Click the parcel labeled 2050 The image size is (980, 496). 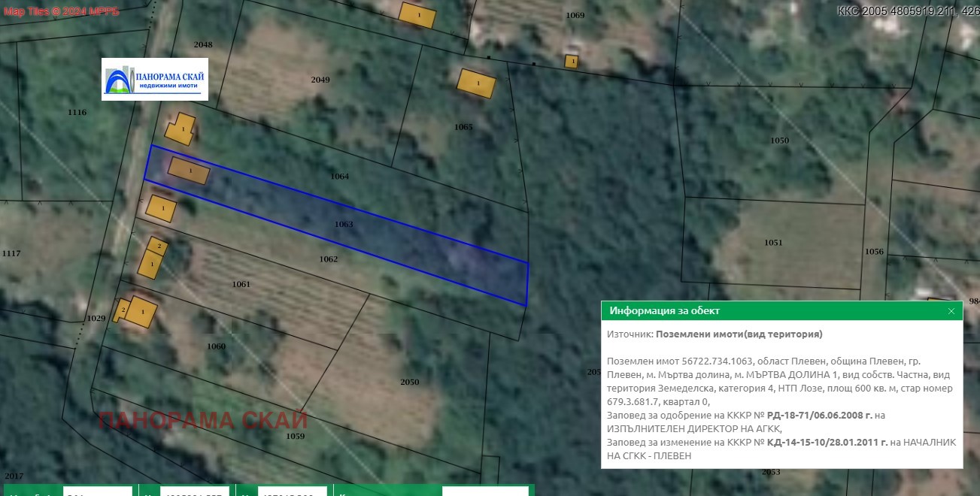tap(409, 382)
